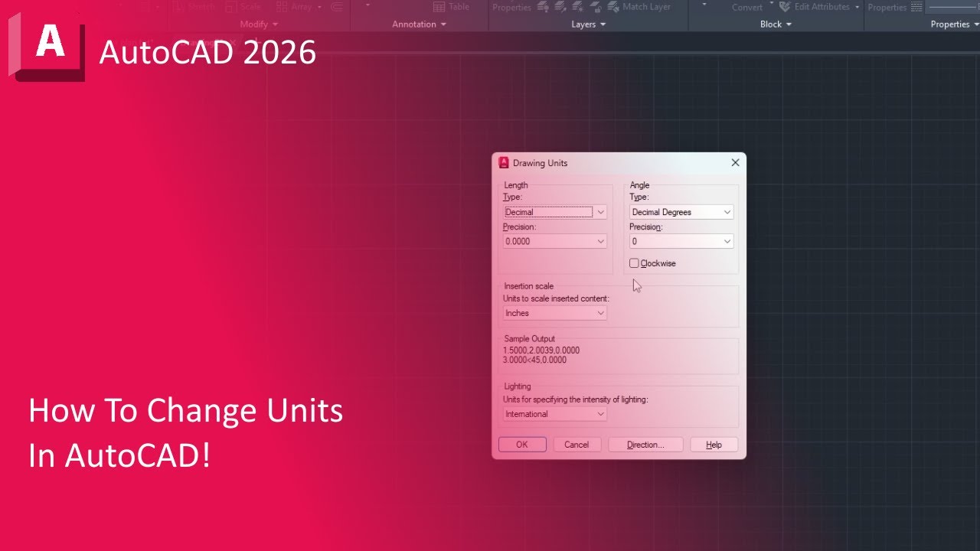Expand the Block ribbon panel
Viewport: 980px width, 551px height.
pyautogui.click(x=776, y=24)
